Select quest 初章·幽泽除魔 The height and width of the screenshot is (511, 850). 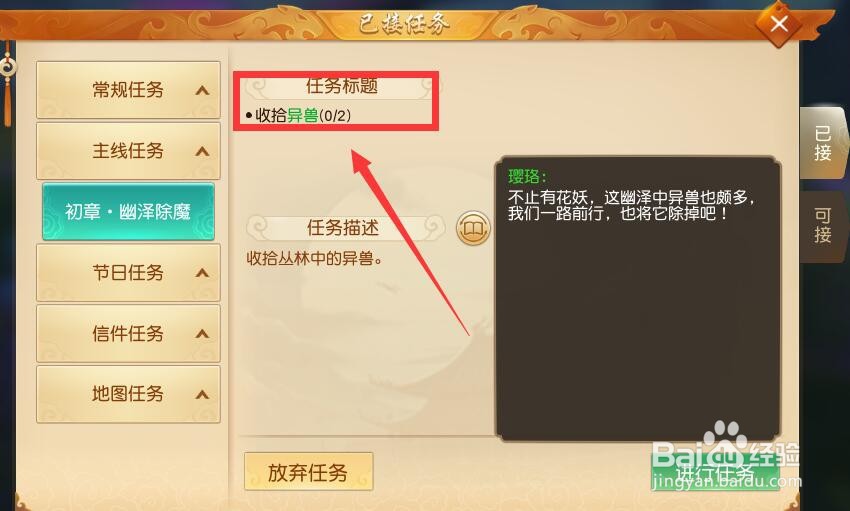tap(128, 211)
